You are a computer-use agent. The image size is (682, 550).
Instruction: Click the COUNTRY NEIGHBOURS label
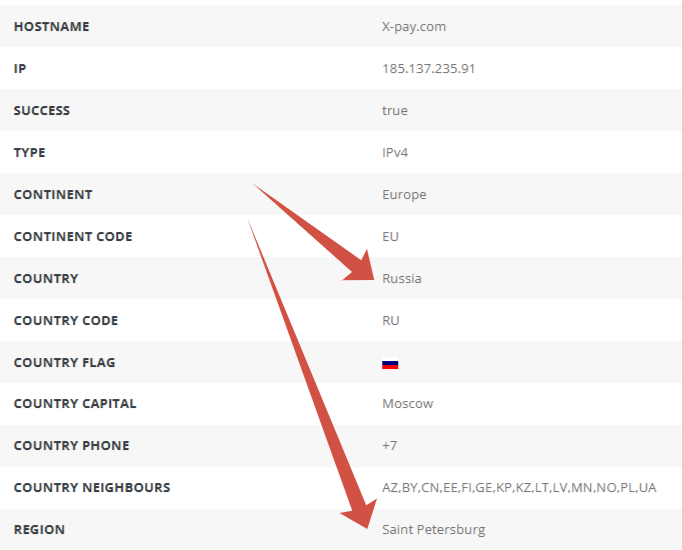91,488
